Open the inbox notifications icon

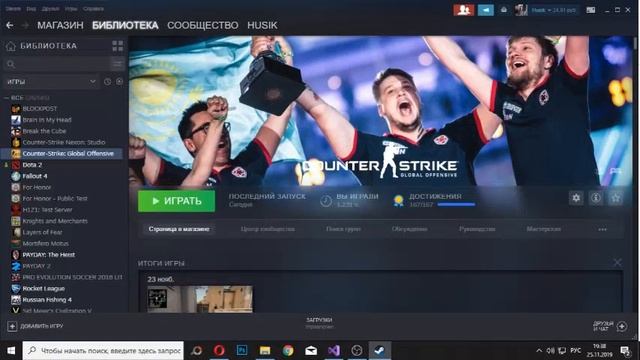[504, 10]
